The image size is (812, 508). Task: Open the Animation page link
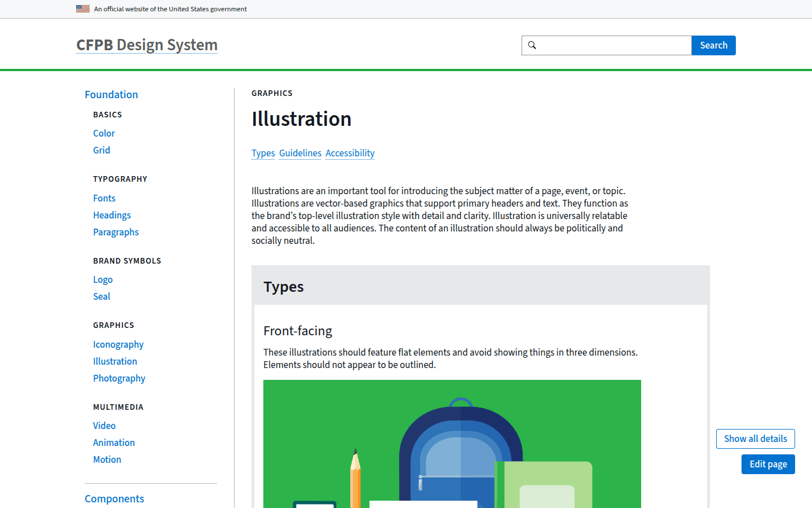pos(114,443)
